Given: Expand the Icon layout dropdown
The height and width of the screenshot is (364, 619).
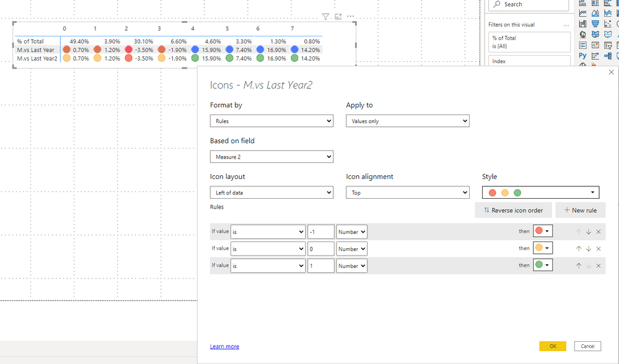Looking at the screenshot, I should coord(271,193).
